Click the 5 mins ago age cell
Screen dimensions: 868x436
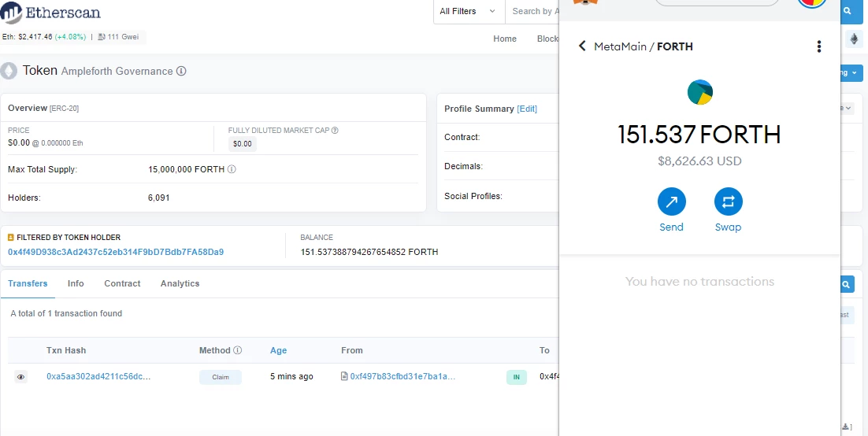291,377
